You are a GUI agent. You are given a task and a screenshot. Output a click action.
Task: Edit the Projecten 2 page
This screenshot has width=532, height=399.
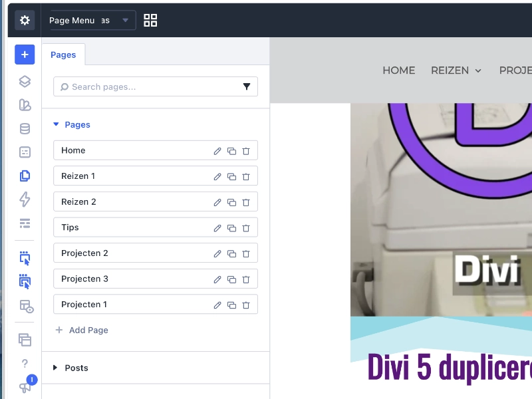point(217,253)
